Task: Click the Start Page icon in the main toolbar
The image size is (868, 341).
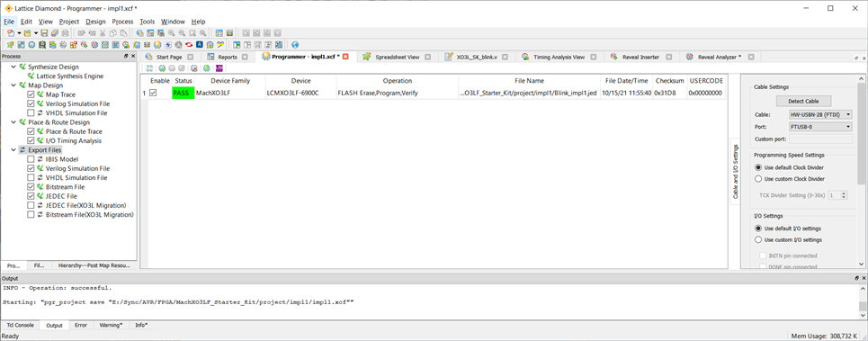Action: tap(140, 33)
